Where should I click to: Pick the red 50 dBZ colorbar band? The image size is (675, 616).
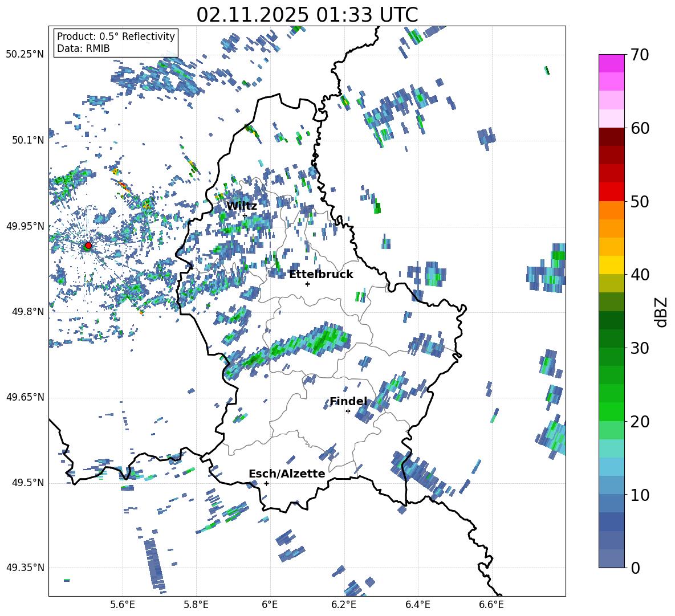click(611, 192)
